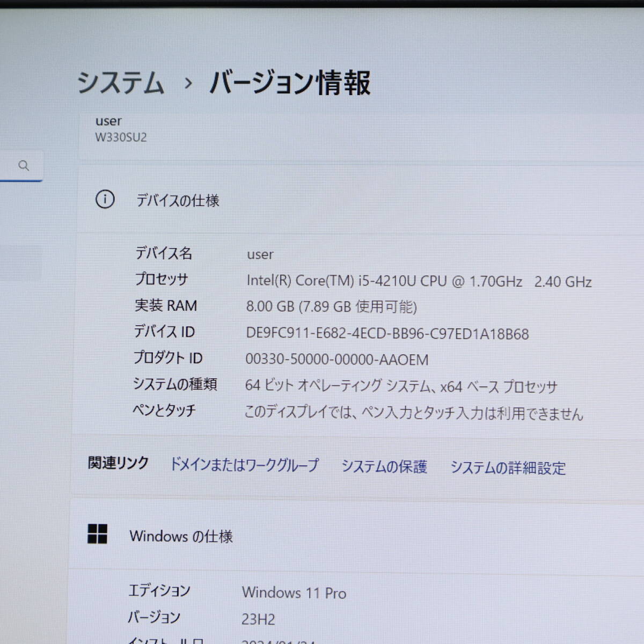Click the デバイス名 label
Screen dimensions: 644x644
(164, 253)
